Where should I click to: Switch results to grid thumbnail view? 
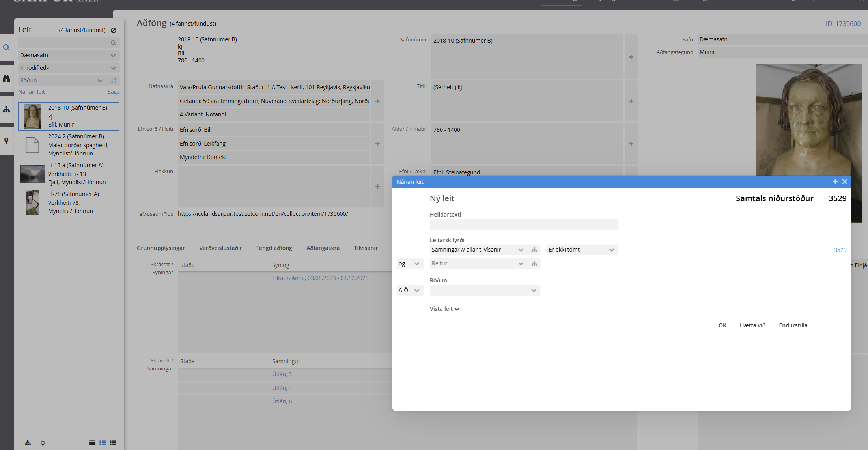113,443
